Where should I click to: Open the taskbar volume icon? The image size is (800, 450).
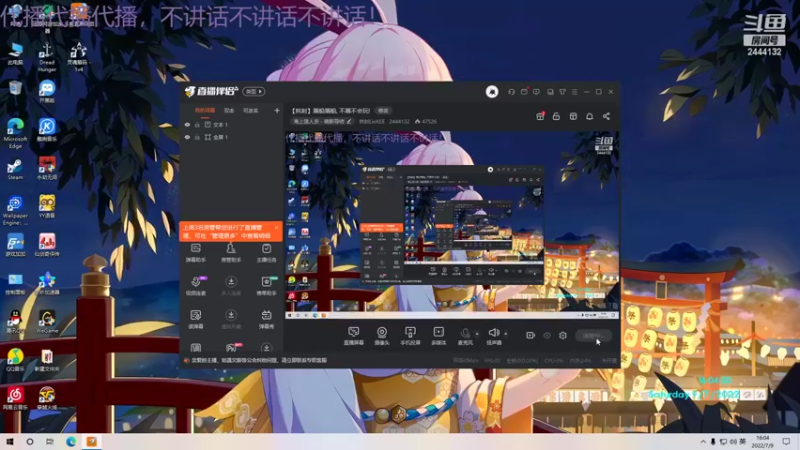click(x=733, y=442)
